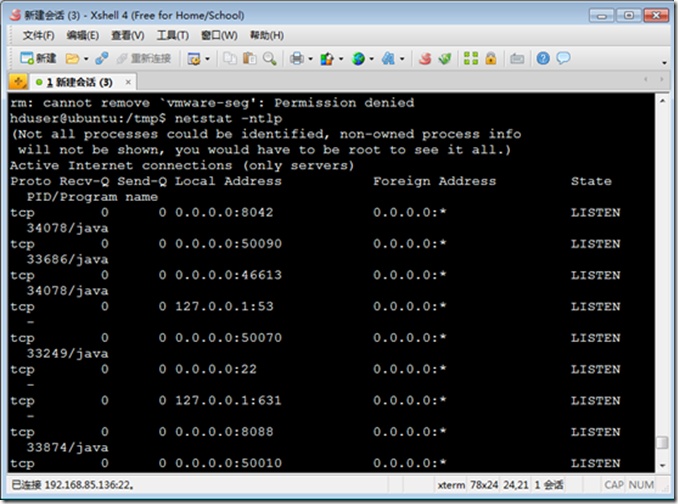This screenshot has width=678, height=504.
Task: Click the 新建 (New) session button
Action: click(38, 58)
